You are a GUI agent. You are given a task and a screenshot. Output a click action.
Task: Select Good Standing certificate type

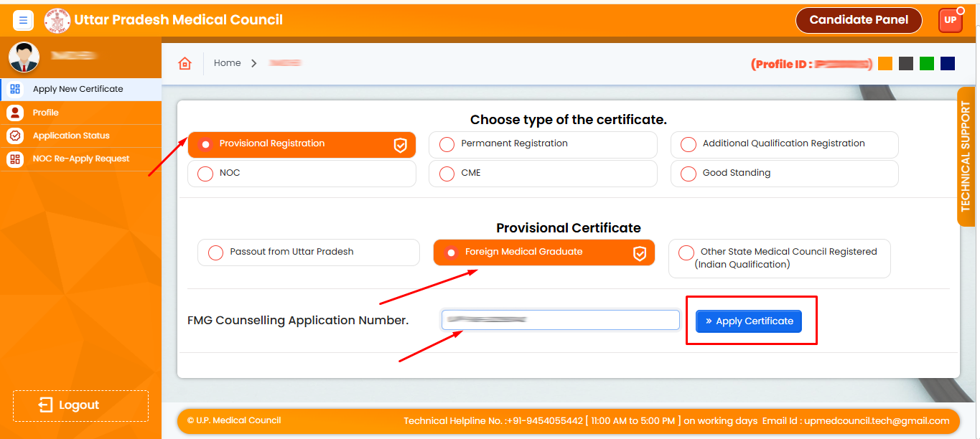pyautogui.click(x=689, y=174)
